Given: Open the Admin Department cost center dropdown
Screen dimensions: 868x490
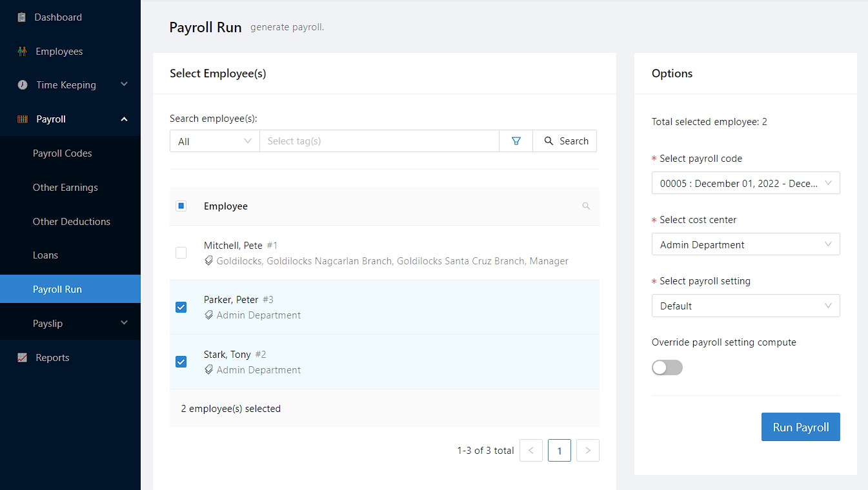Looking at the screenshot, I should (x=745, y=244).
